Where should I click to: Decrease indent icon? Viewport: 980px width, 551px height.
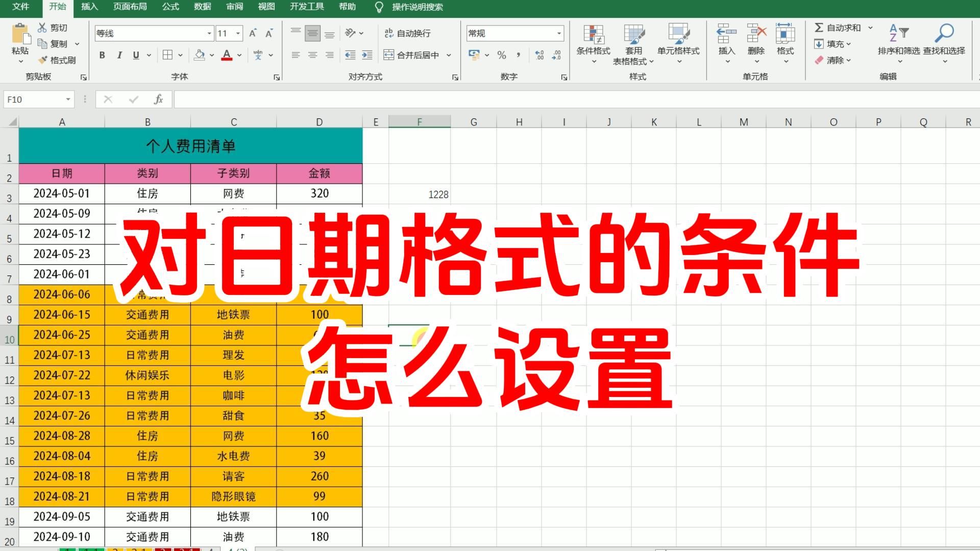350,55
